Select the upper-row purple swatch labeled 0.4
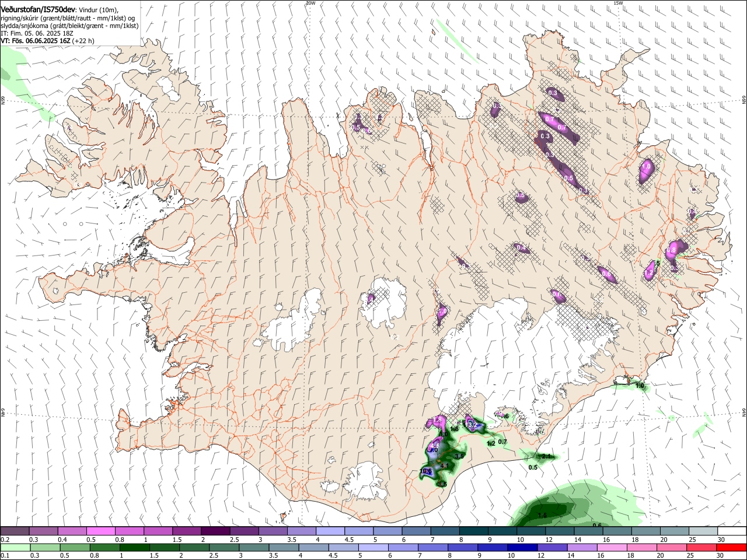Viewport: 747px width, 560px height. click(x=72, y=531)
